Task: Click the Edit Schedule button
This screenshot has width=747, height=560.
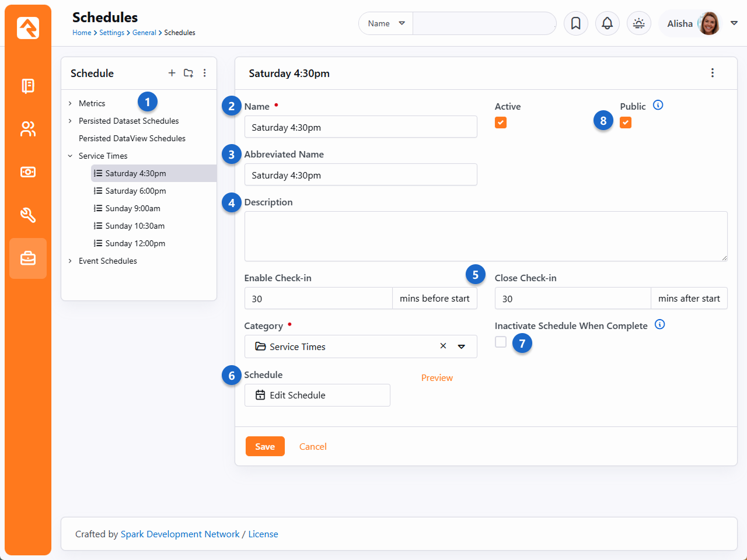Action: click(x=317, y=395)
